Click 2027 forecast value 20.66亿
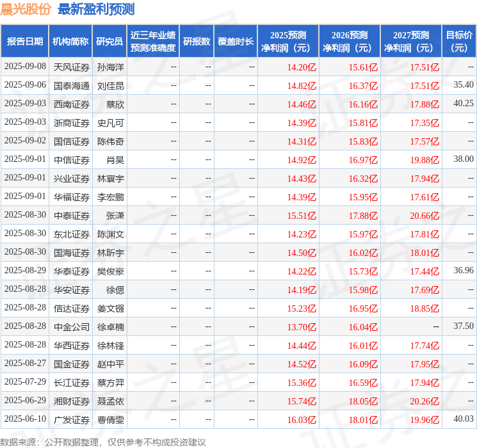 pyautogui.click(x=424, y=216)
